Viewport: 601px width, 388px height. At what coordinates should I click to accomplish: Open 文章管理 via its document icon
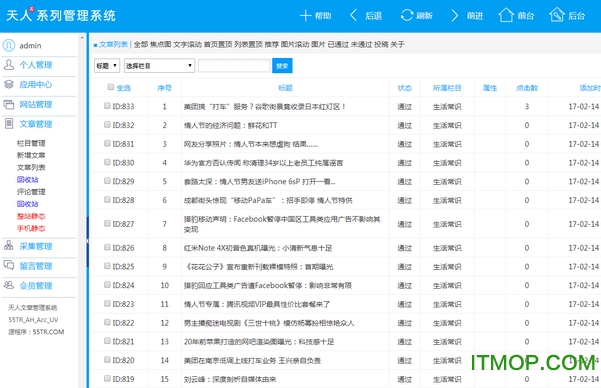tap(9, 123)
